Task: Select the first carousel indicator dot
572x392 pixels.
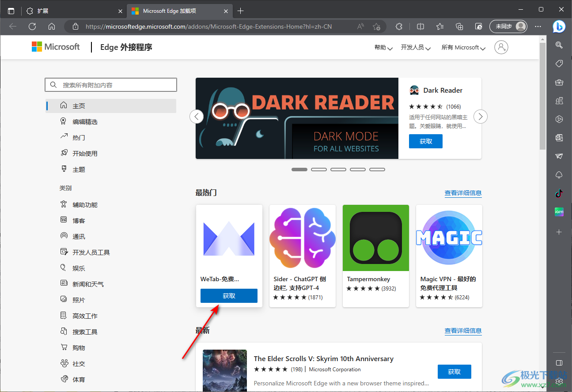Action: tap(299, 170)
